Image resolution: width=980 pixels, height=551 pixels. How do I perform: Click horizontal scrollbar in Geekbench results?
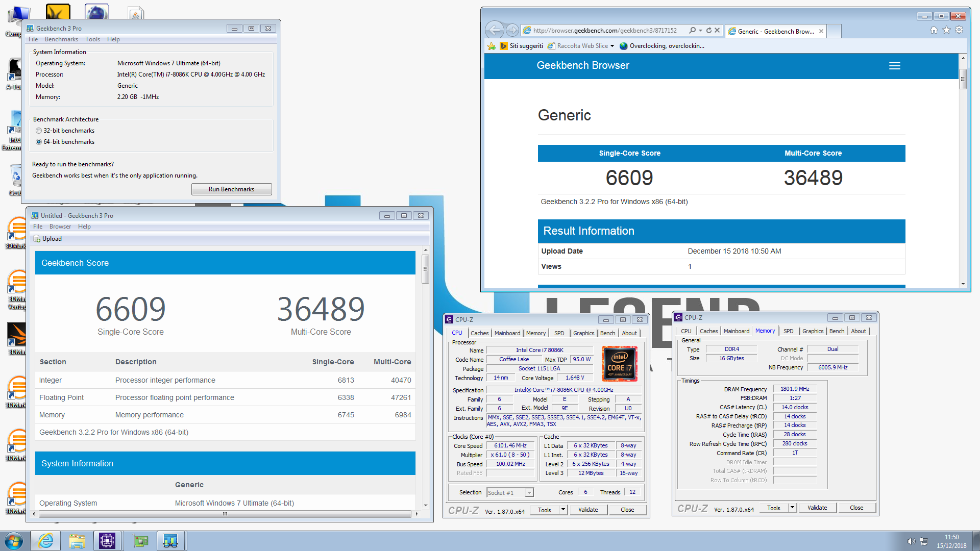[x=225, y=514]
